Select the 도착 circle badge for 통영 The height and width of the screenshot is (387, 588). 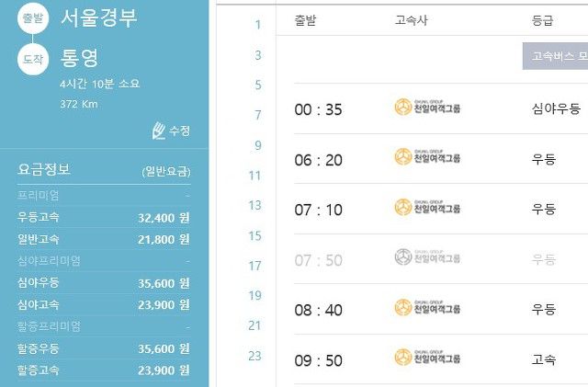[33, 60]
